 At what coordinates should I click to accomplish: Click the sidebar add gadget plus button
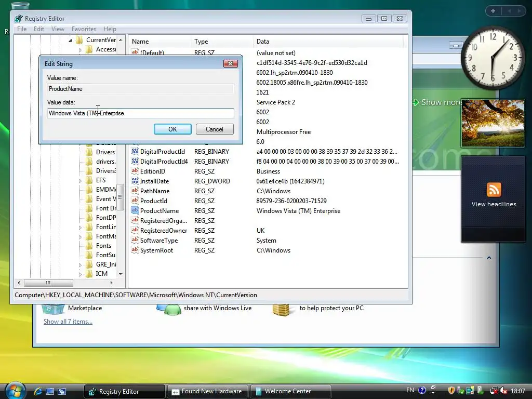click(493, 11)
